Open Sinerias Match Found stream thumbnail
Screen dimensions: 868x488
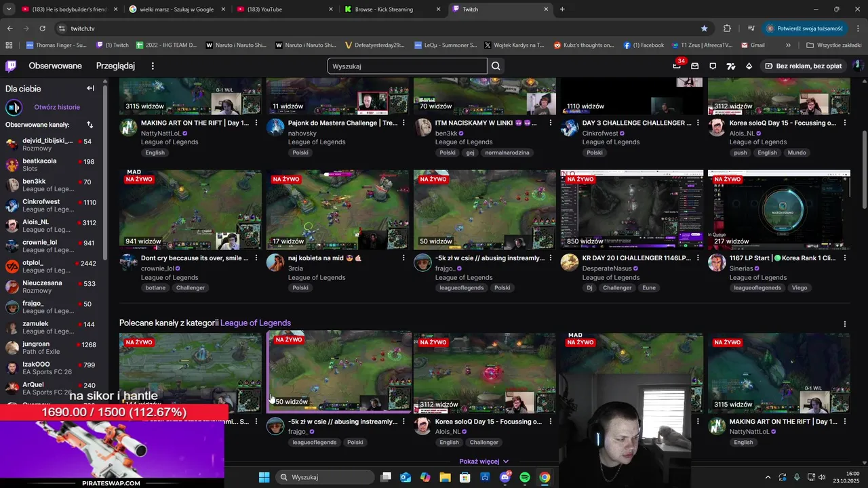(x=778, y=209)
